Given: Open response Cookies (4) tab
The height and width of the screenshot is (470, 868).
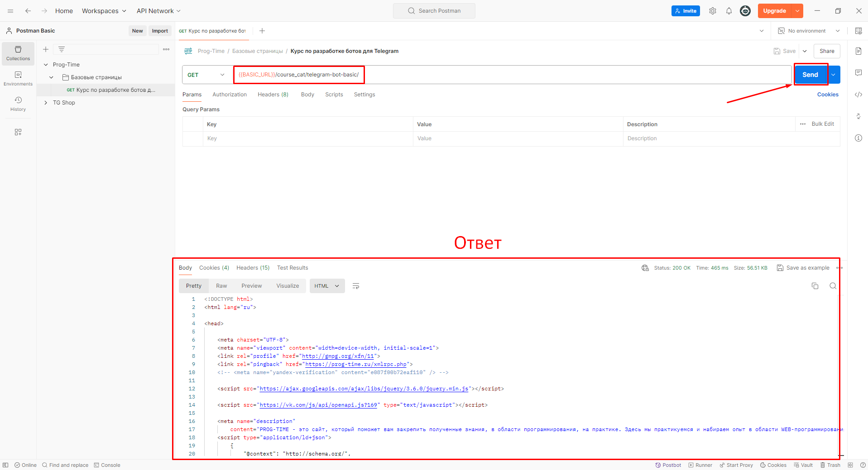Looking at the screenshot, I should tap(214, 268).
